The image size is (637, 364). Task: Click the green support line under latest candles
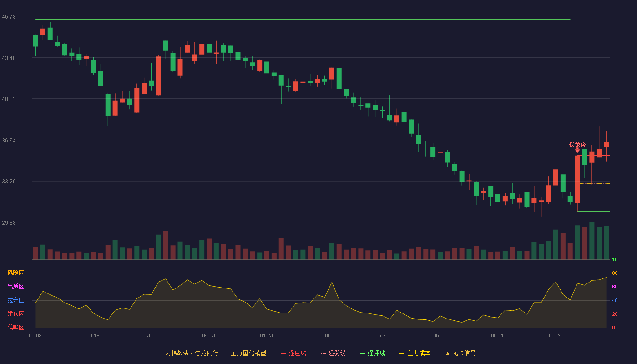pos(593,211)
